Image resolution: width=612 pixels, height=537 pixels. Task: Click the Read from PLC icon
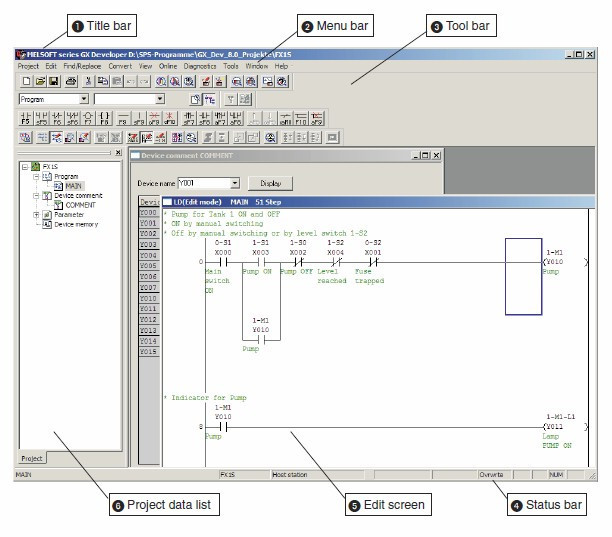click(219, 81)
